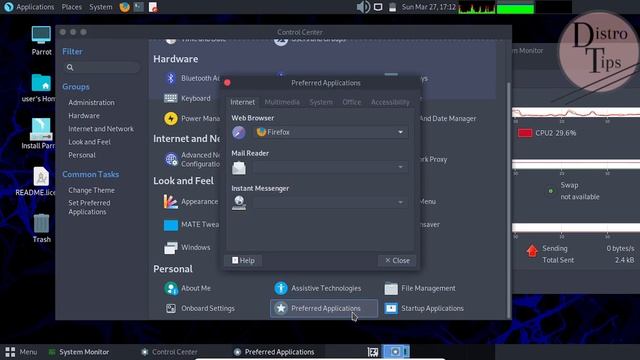Select Change Theme common task

[x=91, y=190]
